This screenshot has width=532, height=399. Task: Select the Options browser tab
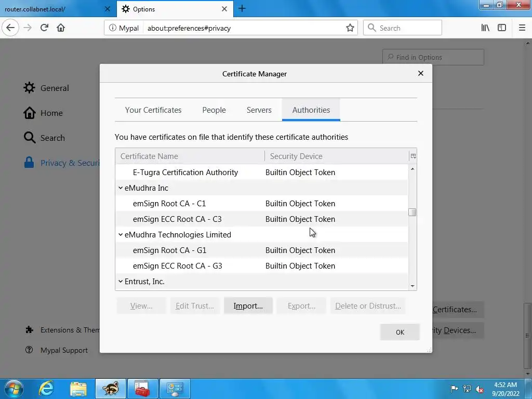pyautogui.click(x=175, y=9)
